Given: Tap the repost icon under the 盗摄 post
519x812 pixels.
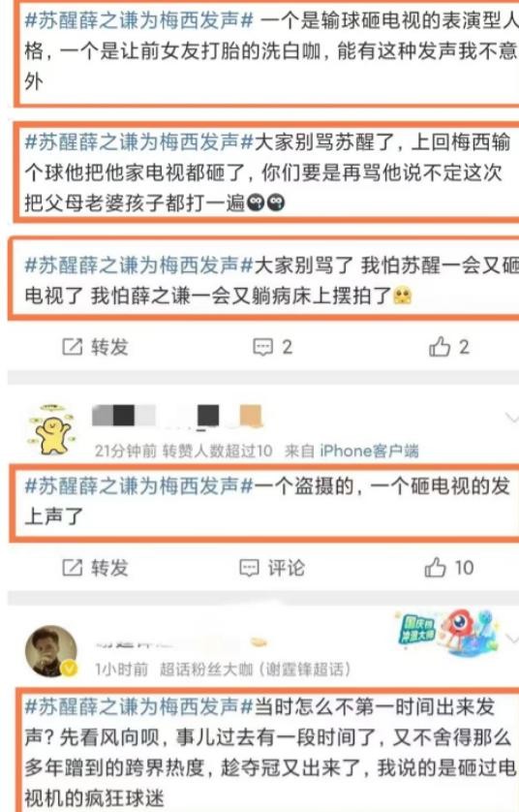Looking at the screenshot, I should point(73,568).
